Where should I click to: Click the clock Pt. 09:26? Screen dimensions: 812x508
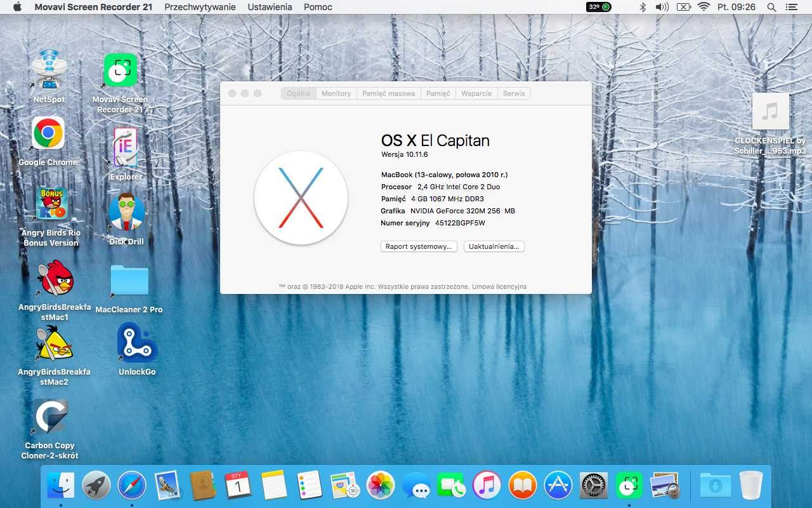point(736,7)
